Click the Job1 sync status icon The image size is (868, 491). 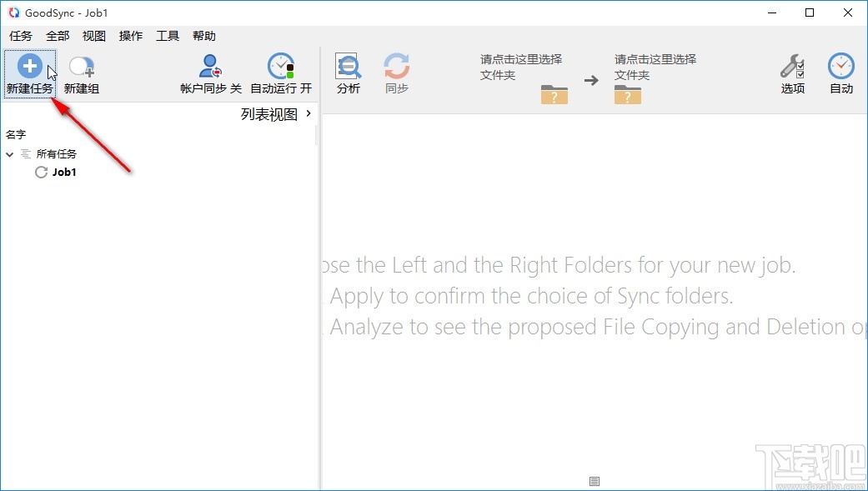click(x=41, y=173)
